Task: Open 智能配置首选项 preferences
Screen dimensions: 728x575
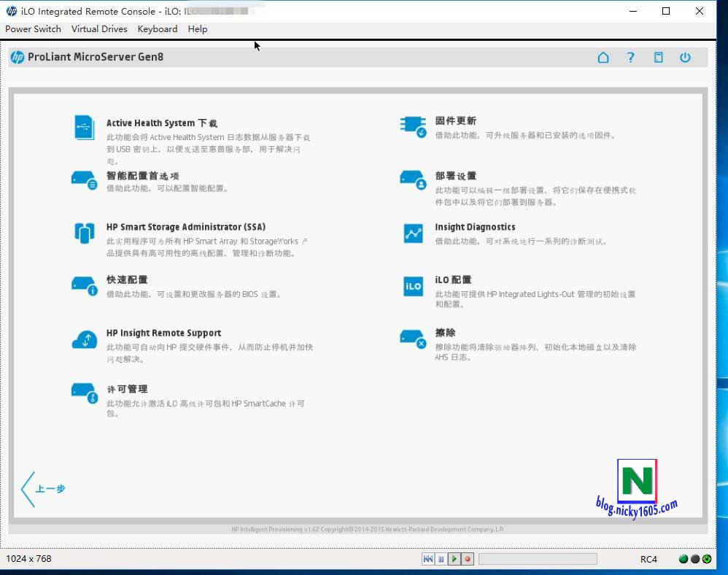Action: coord(142,176)
